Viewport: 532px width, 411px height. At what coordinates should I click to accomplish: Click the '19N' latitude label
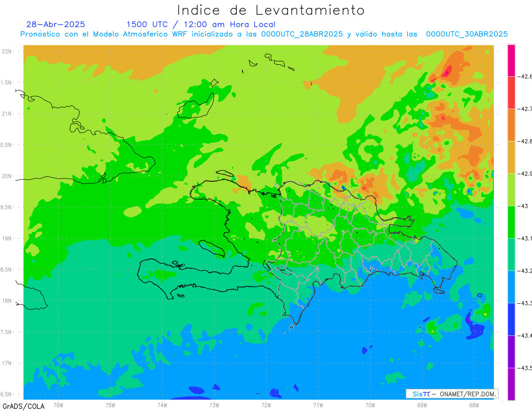pyautogui.click(x=7, y=239)
